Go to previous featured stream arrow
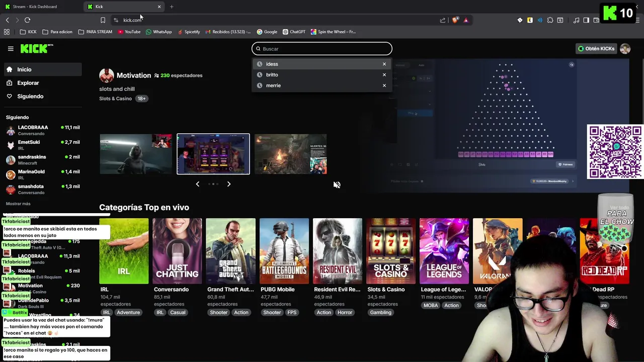The image size is (644, 362). click(x=197, y=184)
